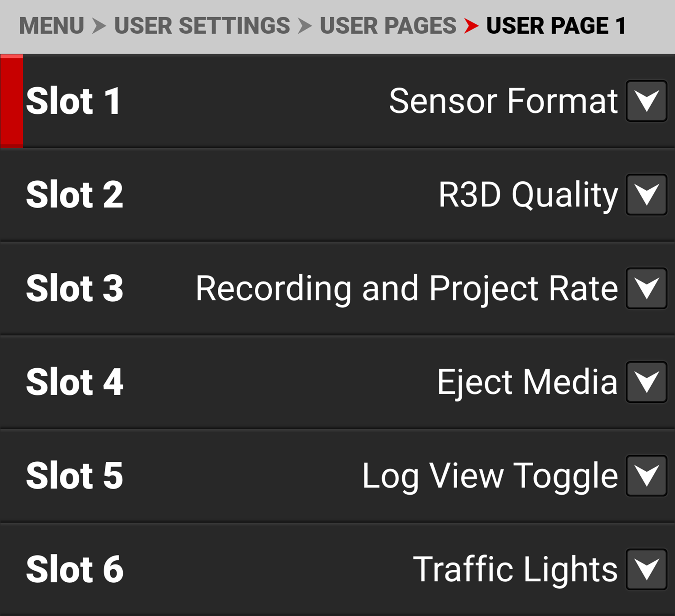Select the Slot 3 row label
Image resolution: width=675 pixels, height=616 pixels.
75,288
